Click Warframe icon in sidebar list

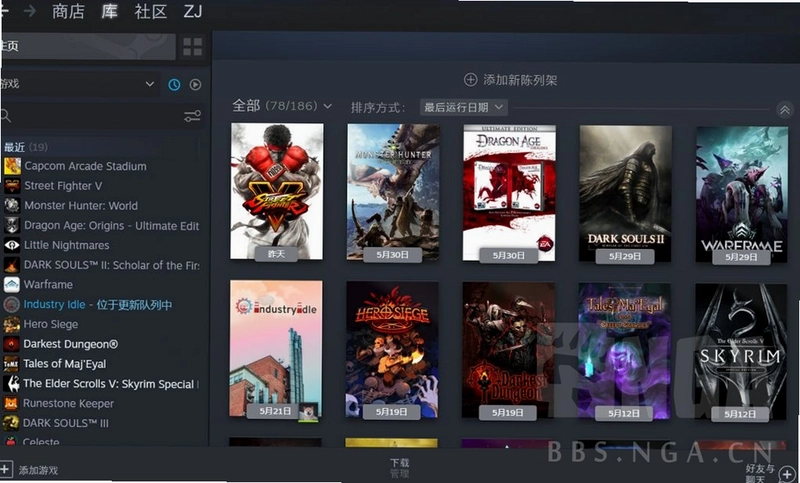point(12,285)
